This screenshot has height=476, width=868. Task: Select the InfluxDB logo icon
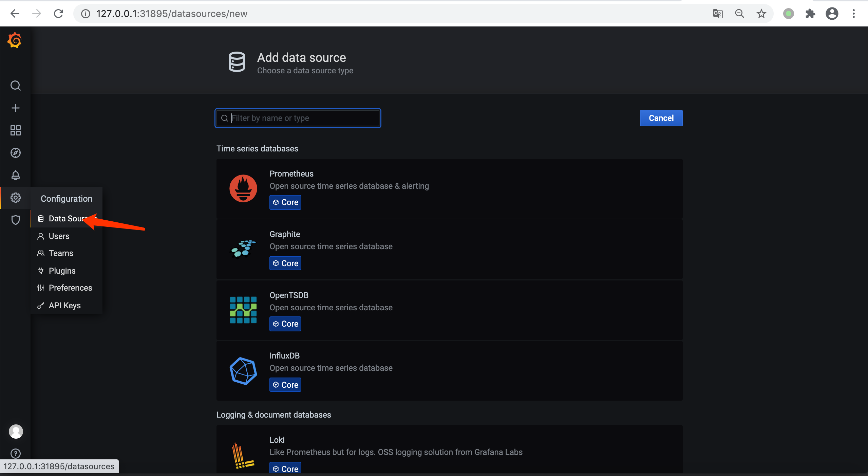pyautogui.click(x=243, y=371)
